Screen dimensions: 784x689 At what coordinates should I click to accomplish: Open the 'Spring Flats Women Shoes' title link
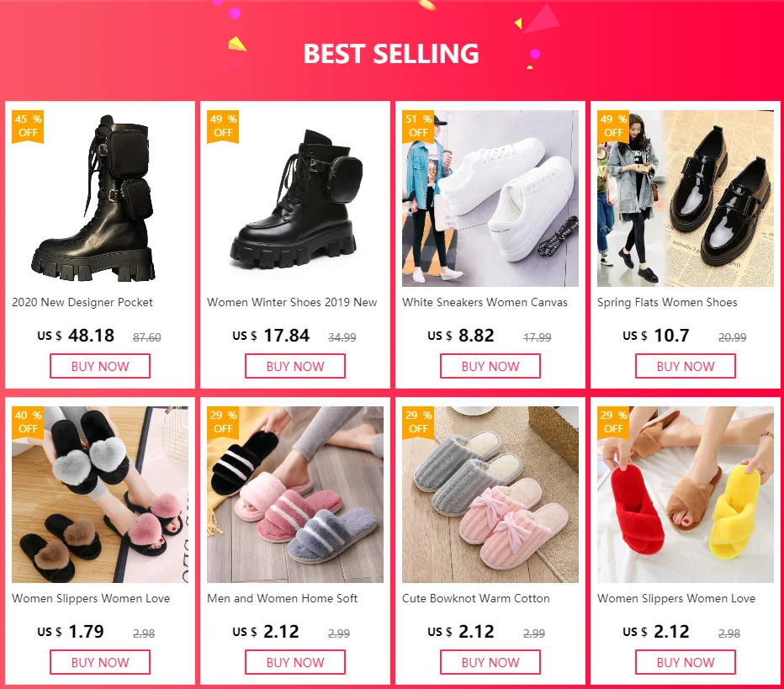[667, 303]
